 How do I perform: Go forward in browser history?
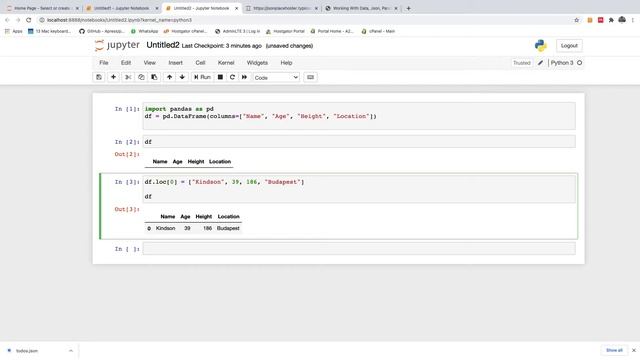(x=18, y=20)
